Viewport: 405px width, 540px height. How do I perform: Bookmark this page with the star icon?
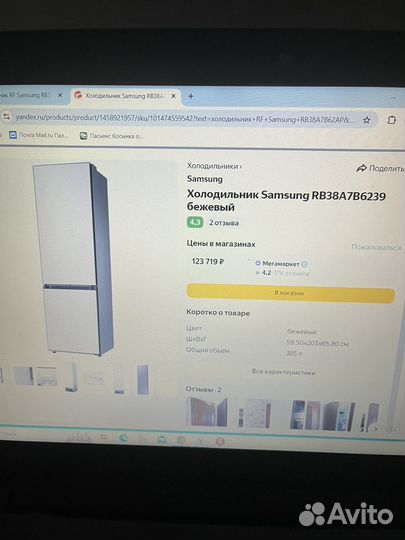[367, 120]
